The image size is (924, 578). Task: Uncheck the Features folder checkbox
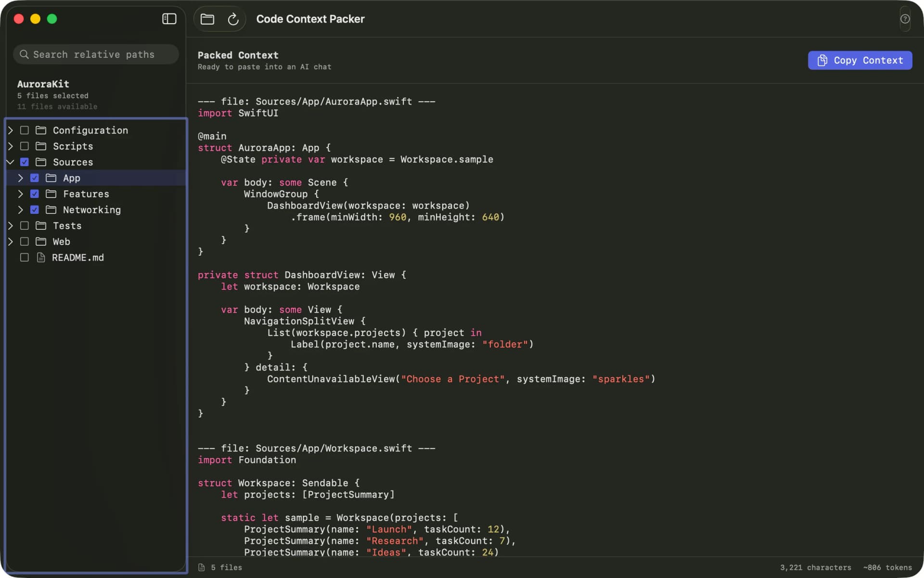click(35, 194)
